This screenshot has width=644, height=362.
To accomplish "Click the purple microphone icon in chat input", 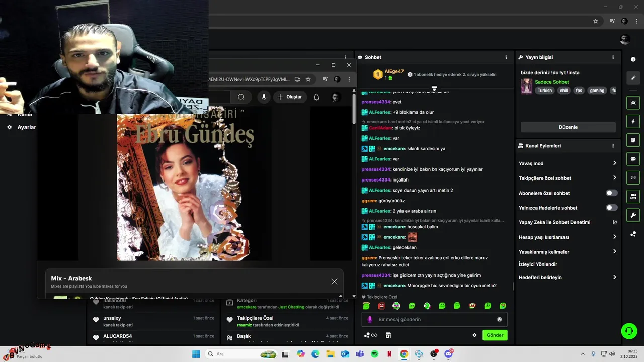I will 370,319.
